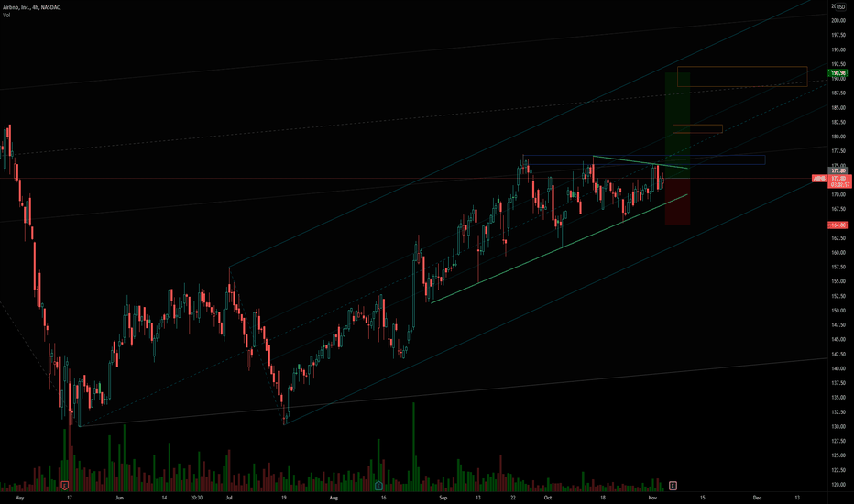Viewport: 854px width, 504px height.
Task: Click the USD currency selector
Action: (841, 7)
